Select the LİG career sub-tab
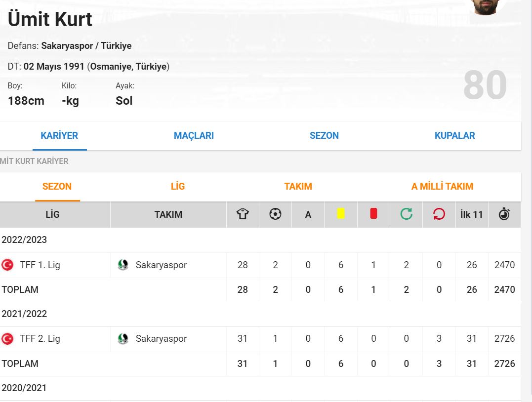The image size is (532, 402). pos(178,187)
